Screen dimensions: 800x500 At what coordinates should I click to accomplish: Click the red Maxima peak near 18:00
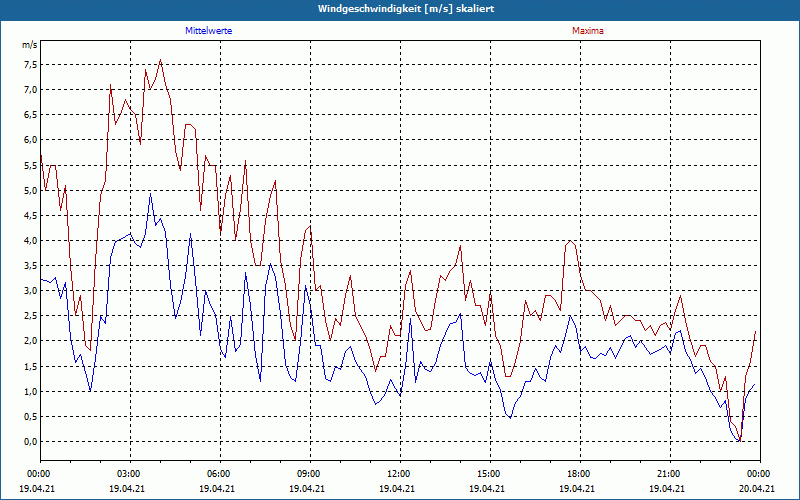coord(570,241)
